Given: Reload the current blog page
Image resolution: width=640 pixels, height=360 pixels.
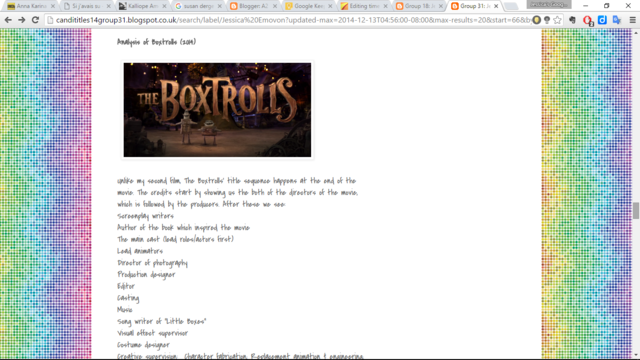Looking at the screenshot, I should pos(36,20).
